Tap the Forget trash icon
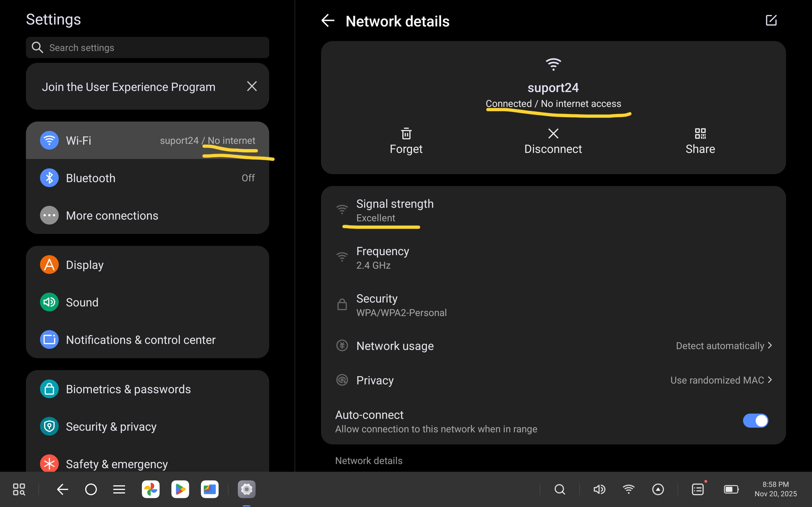812x507 pixels. [x=406, y=133]
